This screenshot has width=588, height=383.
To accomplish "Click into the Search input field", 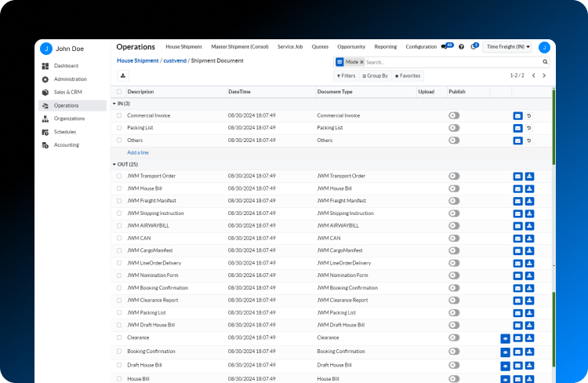I will [x=453, y=62].
